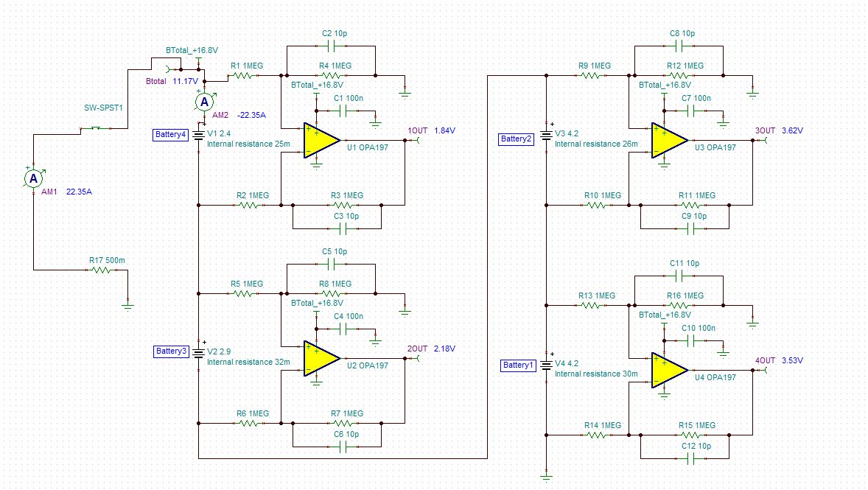
Task: Select resistor R8 1MEG symbol
Action: (x=331, y=293)
